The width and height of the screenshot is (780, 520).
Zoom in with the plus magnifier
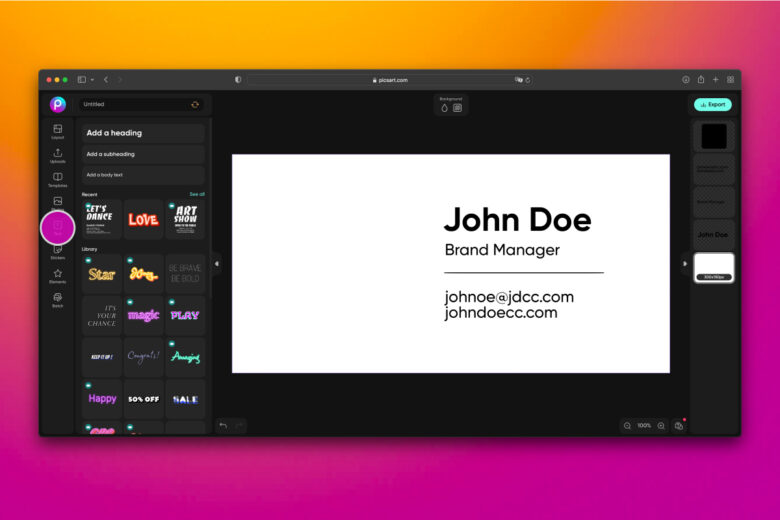pos(661,425)
